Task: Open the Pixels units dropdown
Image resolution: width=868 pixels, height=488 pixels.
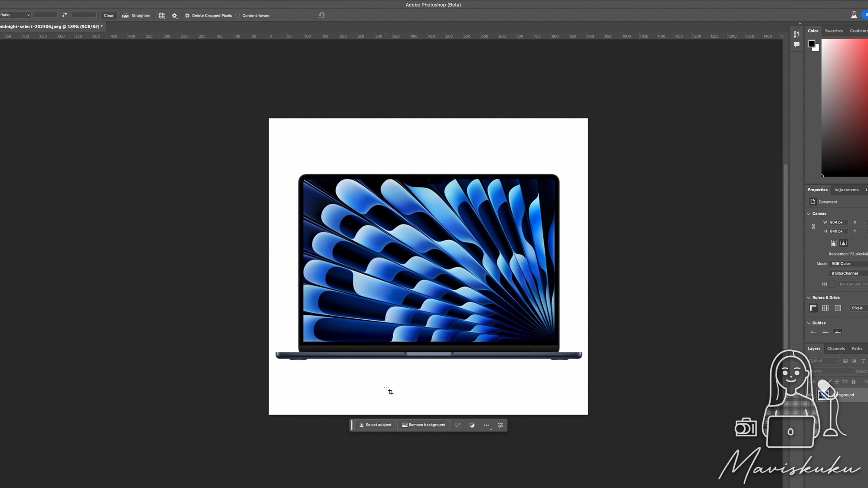Action: tap(858, 308)
